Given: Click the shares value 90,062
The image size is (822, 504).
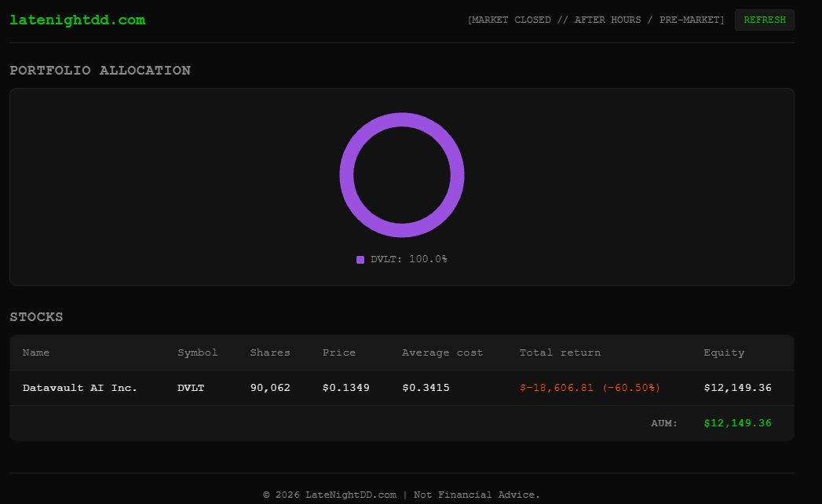Looking at the screenshot, I should [270, 388].
